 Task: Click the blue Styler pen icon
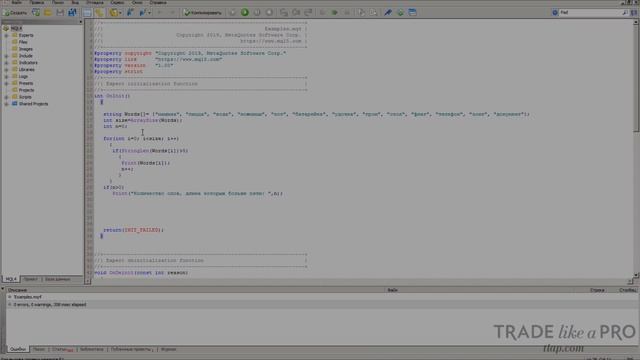[x=388, y=13]
